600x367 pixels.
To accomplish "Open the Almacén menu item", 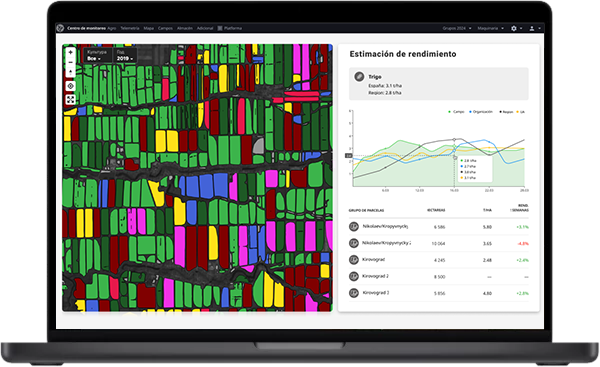I will coord(185,28).
